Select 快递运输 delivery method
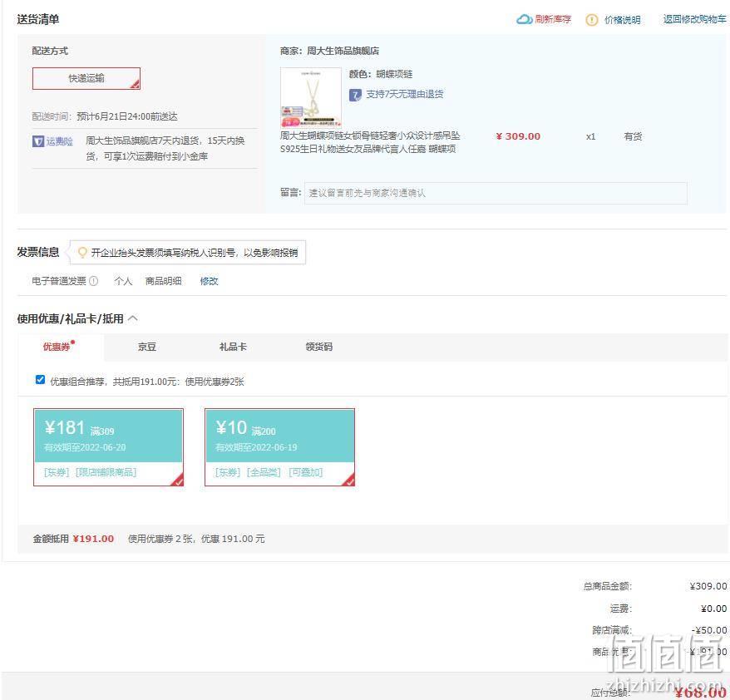The height and width of the screenshot is (700, 730). [x=86, y=78]
